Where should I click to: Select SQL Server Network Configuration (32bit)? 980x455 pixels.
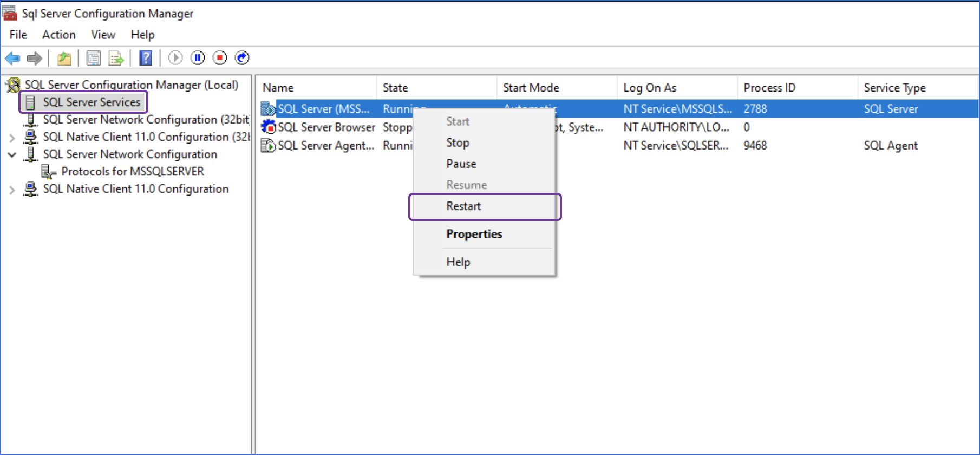tap(146, 120)
